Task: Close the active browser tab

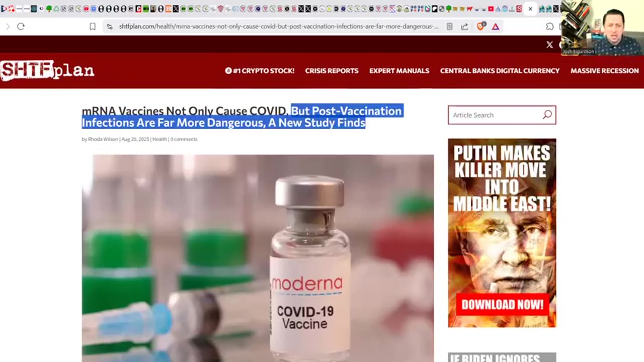Action: [530, 9]
